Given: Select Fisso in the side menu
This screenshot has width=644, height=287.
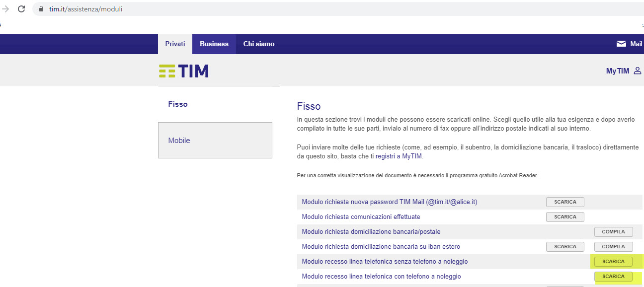Looking at the screenshot, I should click(178, 104).
